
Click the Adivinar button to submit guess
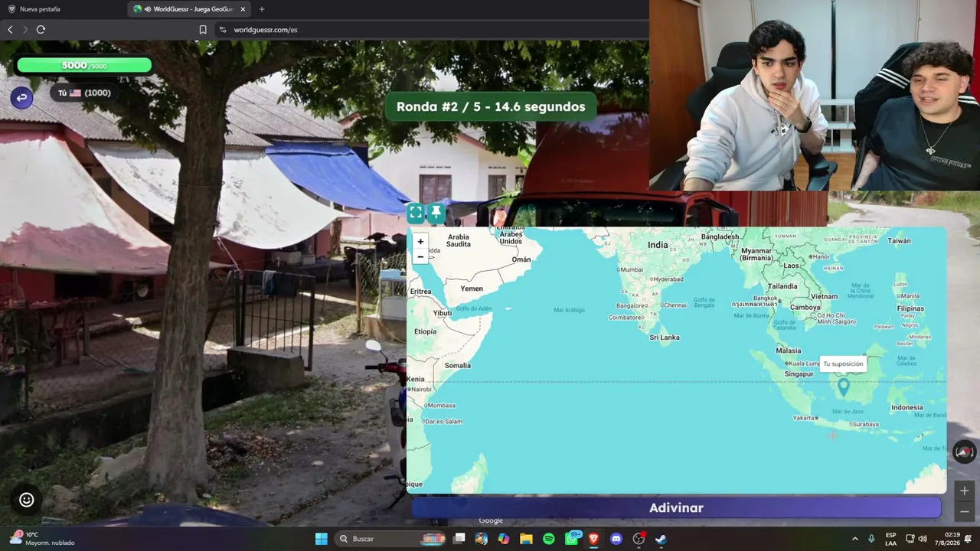pos(676,507)
